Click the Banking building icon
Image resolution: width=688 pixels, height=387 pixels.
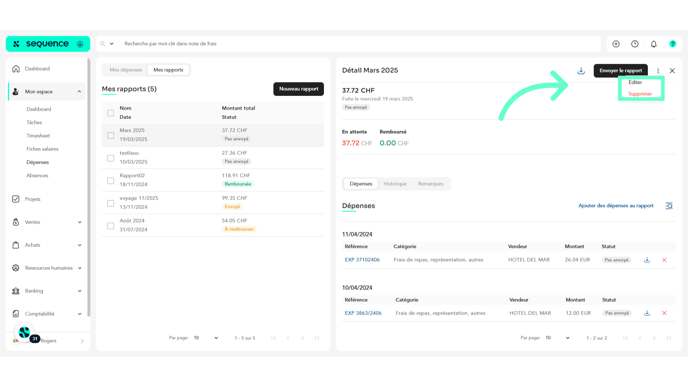click(16, 290)
